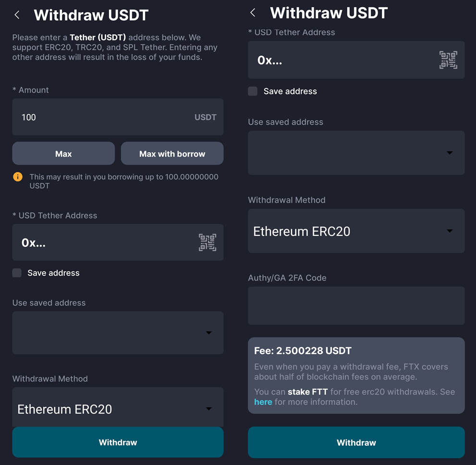Click the orange borrow warning info icon

click(x=18, y=177)
